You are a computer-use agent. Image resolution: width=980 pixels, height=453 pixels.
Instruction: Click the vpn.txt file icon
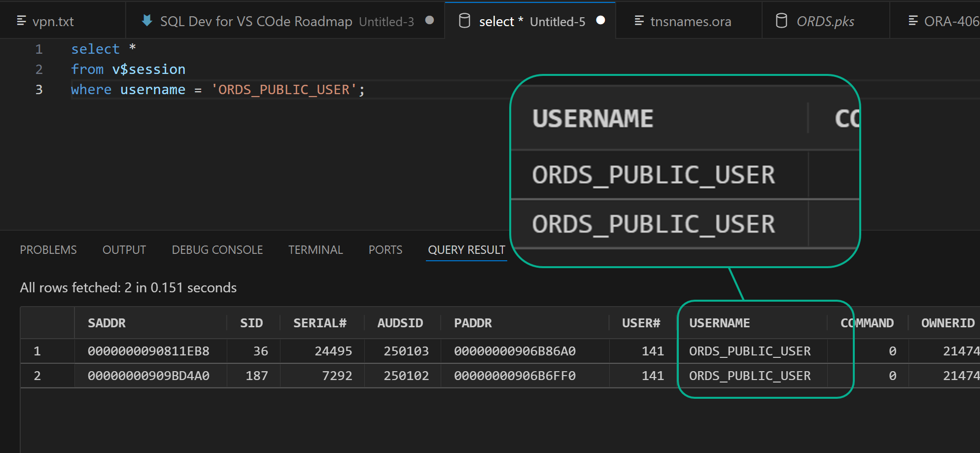click(21, 21)
